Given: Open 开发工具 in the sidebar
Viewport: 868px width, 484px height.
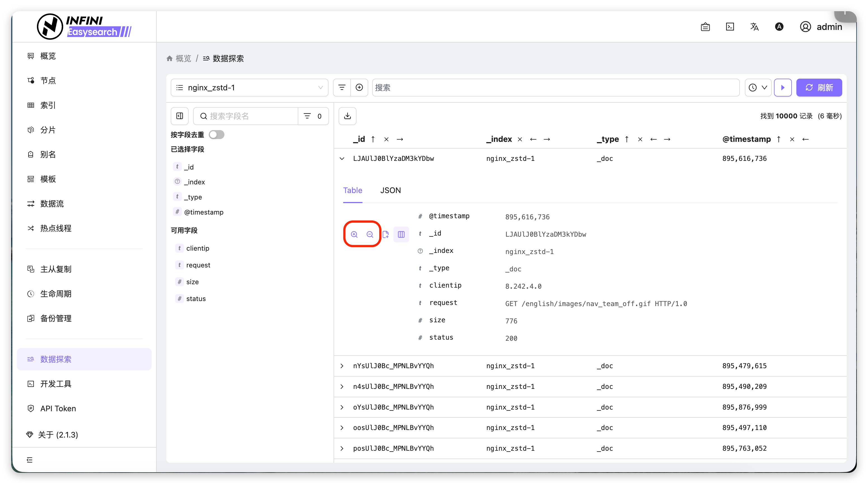Looking at the screenshot, I should pyautogui.click(x=56, y=384).
